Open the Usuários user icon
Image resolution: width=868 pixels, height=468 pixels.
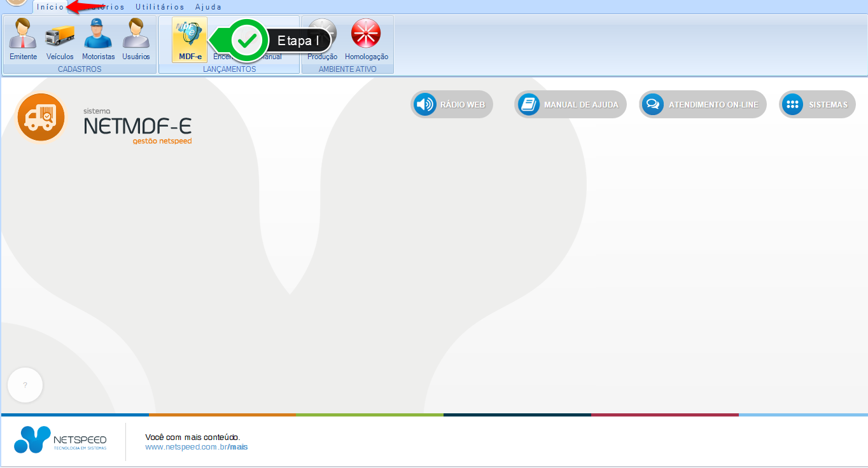136,39
